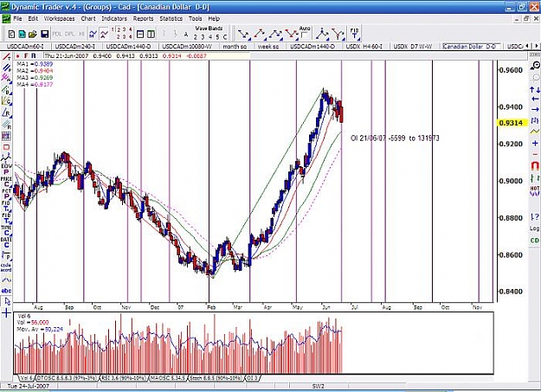This screenshot has height=392, width=541.
Task: Select the PRICE C tool
Action: tap(6, 181)
